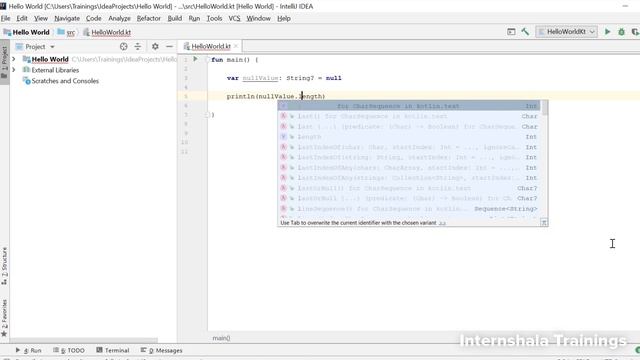The width and height of the screenshot is (640, 360).
Task: Start debugging with the bug icon
Action: 621,32
